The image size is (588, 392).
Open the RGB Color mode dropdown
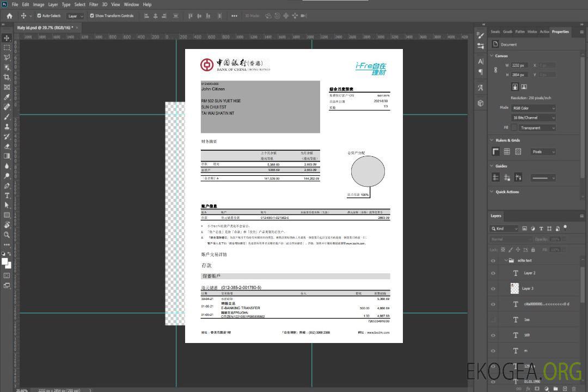point(533,108)
